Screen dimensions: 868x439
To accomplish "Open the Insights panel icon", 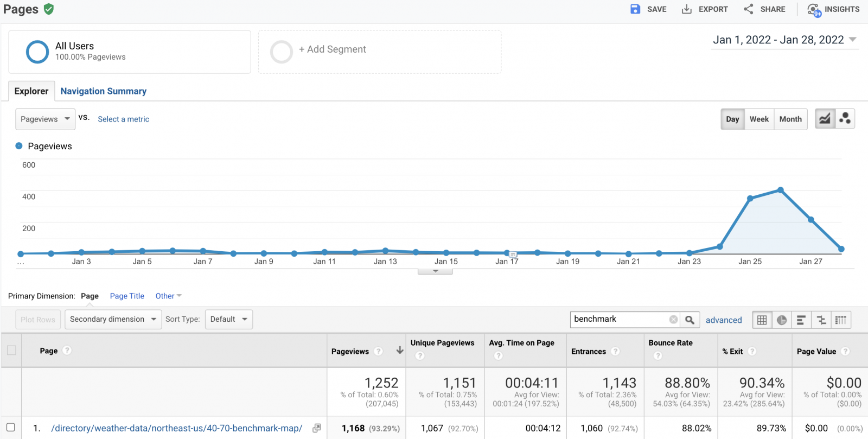I will point(814,10).
